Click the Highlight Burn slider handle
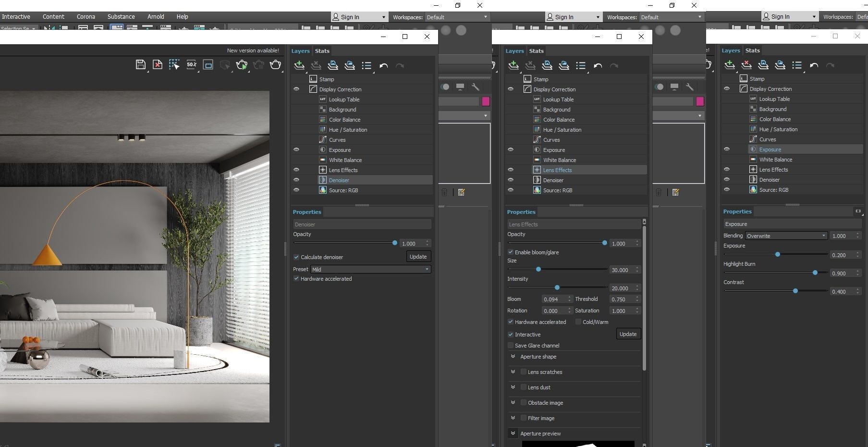This screenshot has width=868, height=447. click(815, 273)
